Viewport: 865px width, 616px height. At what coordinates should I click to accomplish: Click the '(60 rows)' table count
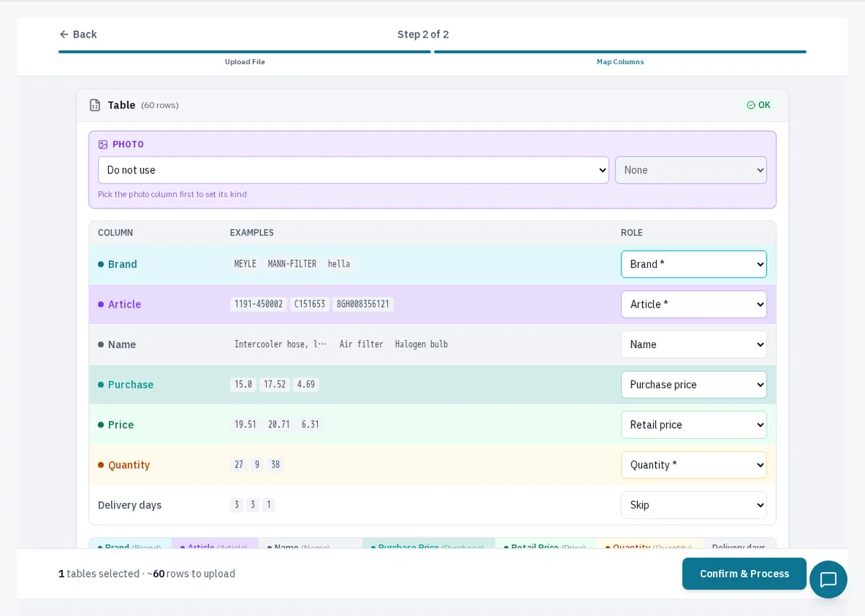(160, 105)
